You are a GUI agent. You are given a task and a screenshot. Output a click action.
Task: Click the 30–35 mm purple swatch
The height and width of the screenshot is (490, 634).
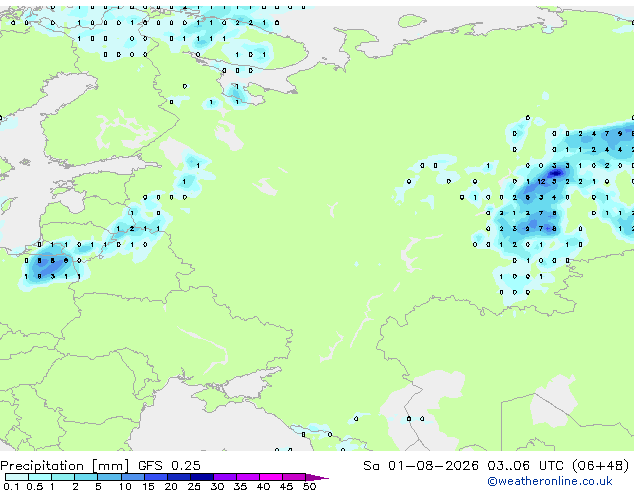coord(225,477)
